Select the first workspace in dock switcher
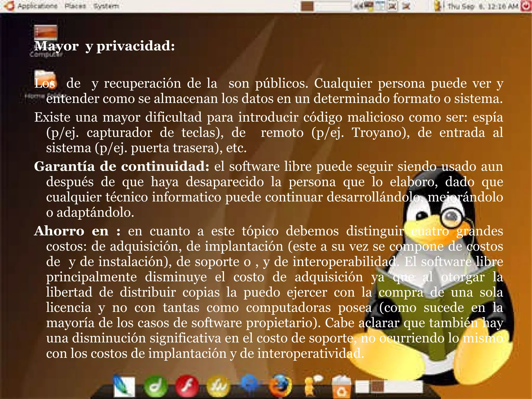The width and height of the screenshot is (532, 399). 362,387
